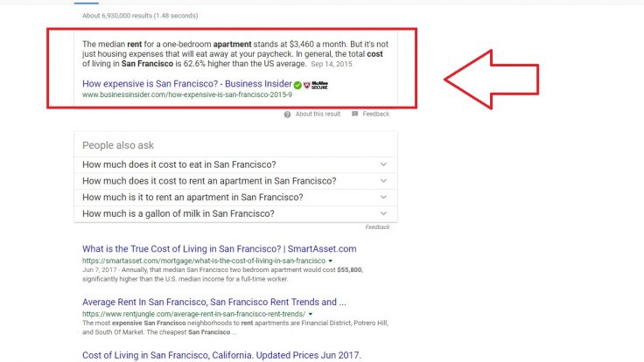This screenshot has width=644, height=362.
Task: Click the Feedback flag icon under snippet
Action: click(355, 114)
